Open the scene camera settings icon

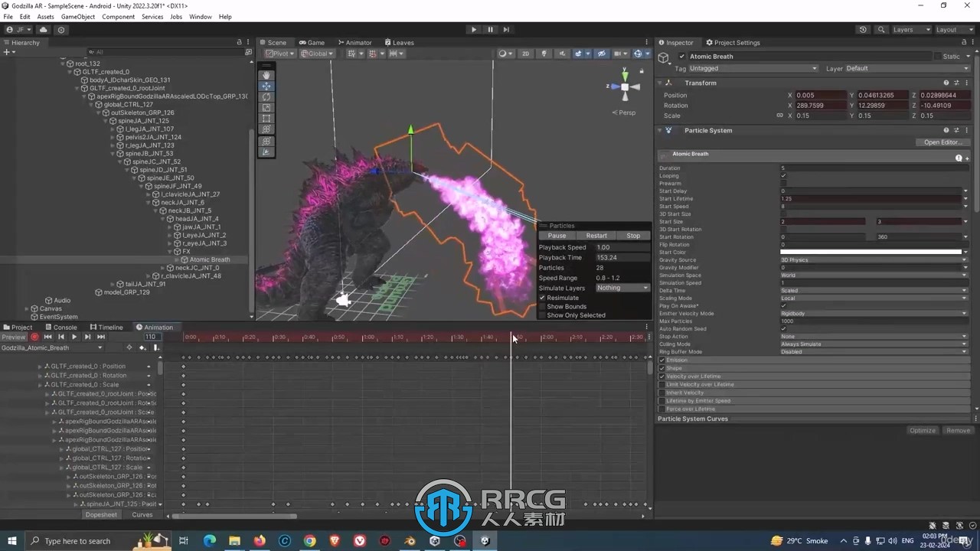coord(619,54)
